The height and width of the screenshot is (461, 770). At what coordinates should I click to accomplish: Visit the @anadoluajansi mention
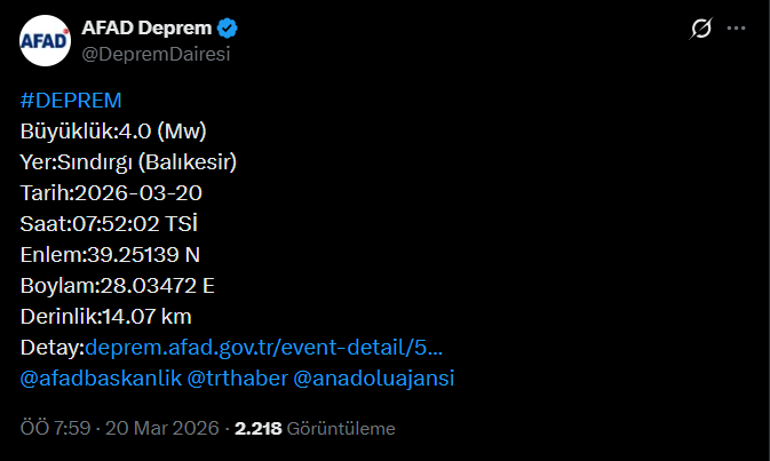click(374, 378)
